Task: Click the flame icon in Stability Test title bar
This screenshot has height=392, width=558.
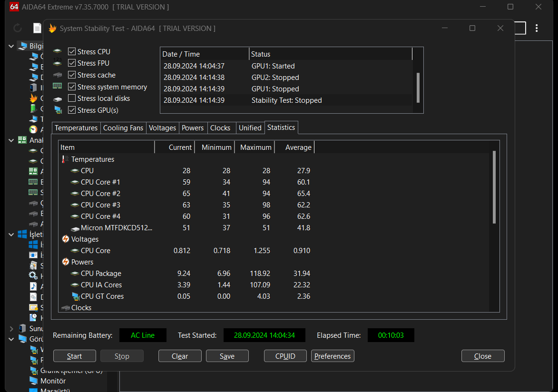Action: (52, 29)
